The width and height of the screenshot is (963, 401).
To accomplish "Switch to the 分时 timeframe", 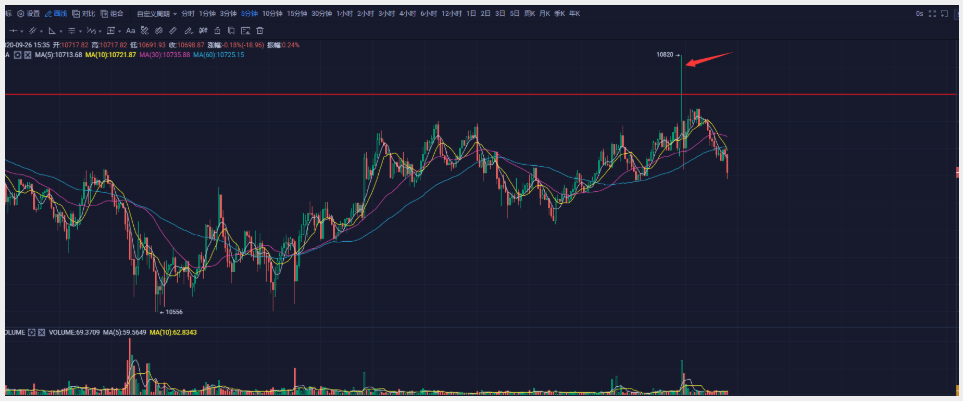I will (x=187, y=14).
